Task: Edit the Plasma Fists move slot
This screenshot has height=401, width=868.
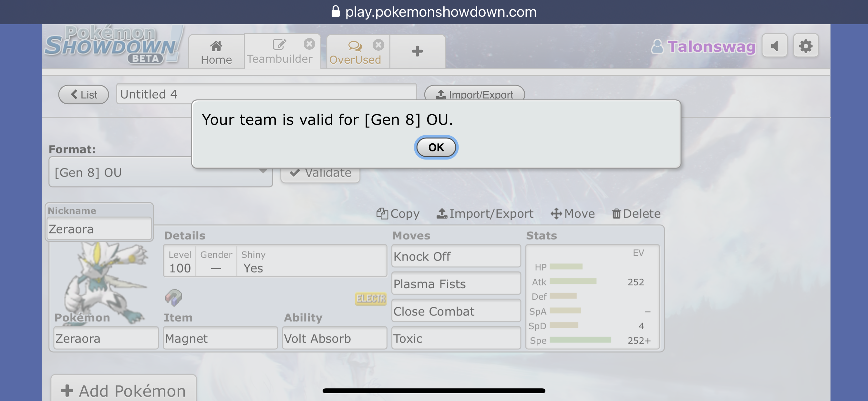Action: 456,284
